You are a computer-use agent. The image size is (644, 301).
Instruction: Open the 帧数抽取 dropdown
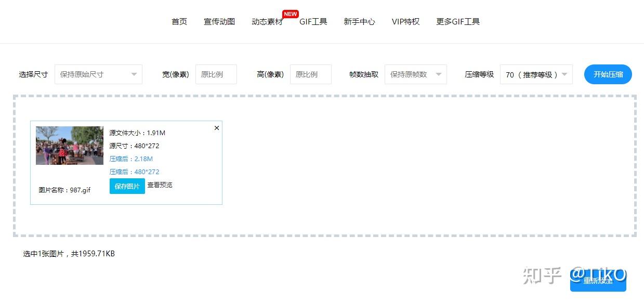tap(415, 74)
